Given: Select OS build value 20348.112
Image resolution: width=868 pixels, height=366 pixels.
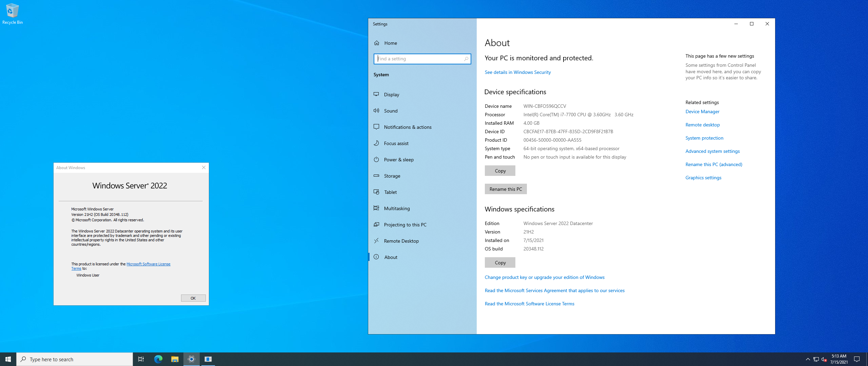Looking at the screenshot, I should point(533,249).
